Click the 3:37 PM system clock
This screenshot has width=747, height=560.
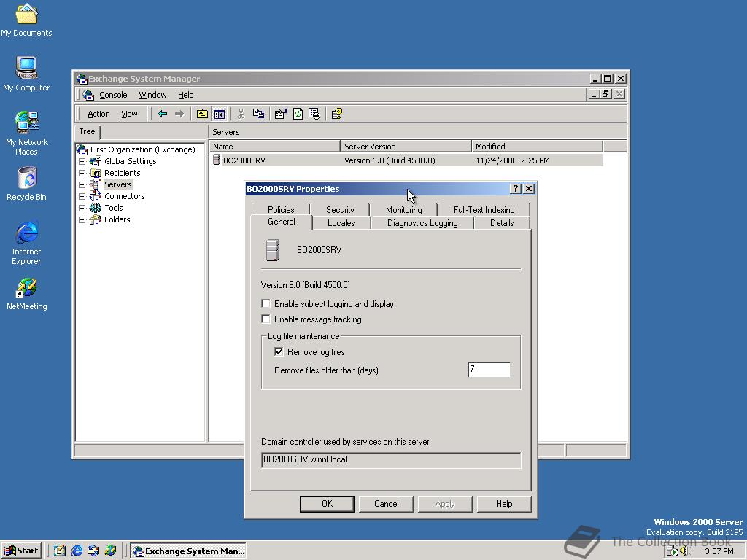point(719,551)
